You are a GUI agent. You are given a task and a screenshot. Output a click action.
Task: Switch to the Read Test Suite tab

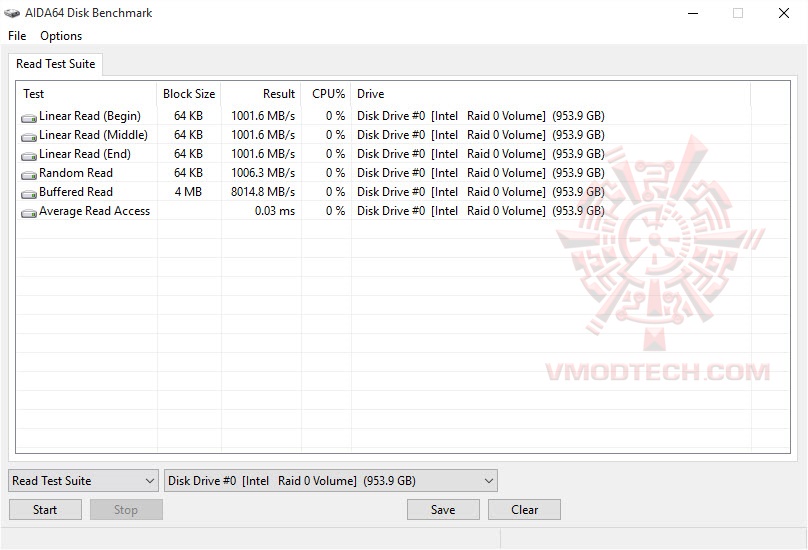[56, 64]
